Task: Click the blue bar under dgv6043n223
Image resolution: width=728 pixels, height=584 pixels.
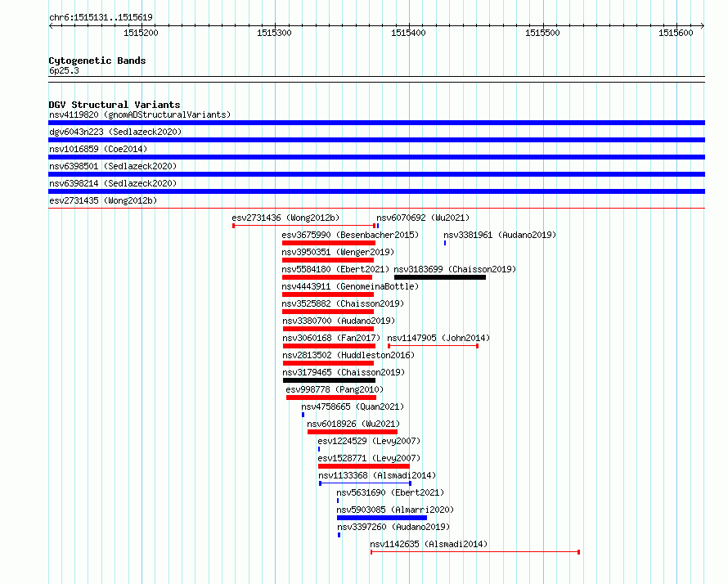Action: (x=376, y=140)
